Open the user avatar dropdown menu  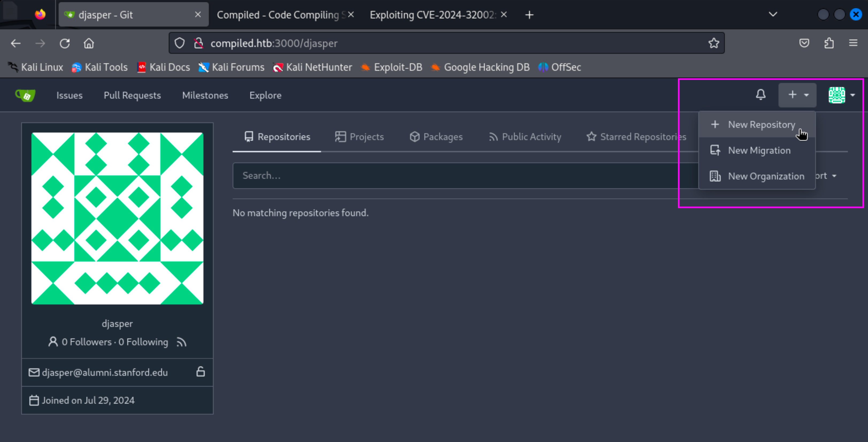pos(841,95)
